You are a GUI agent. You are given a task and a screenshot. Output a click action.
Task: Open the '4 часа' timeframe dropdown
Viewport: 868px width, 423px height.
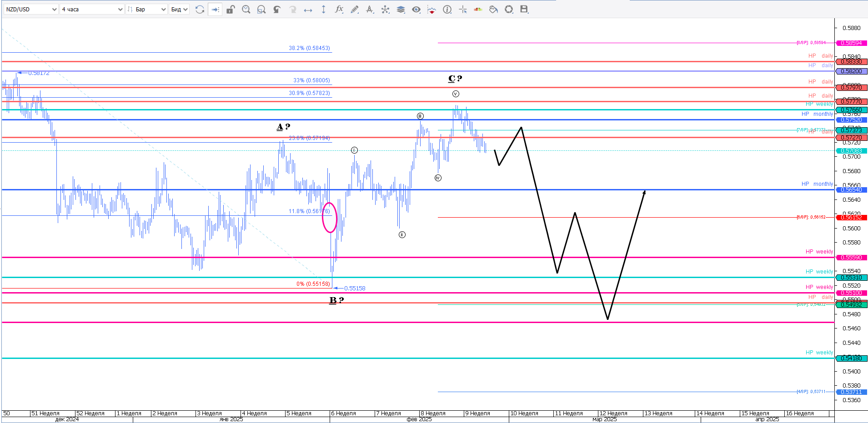[x=92, y=9]
